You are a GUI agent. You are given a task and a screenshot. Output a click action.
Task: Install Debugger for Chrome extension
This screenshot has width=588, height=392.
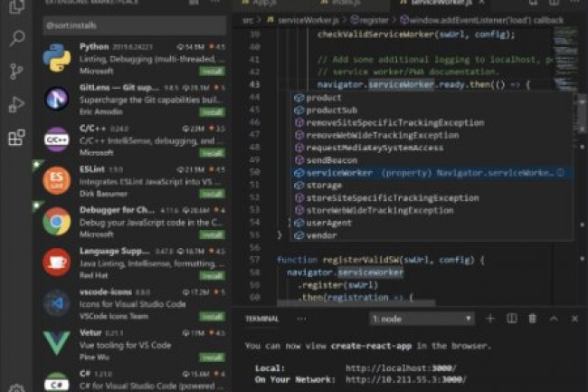click(x=212, y=234)
